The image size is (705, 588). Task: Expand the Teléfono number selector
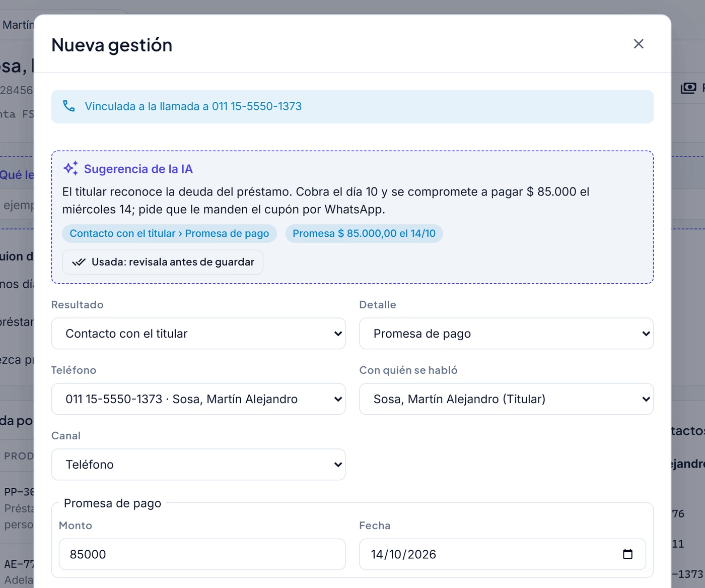[198, 399]
